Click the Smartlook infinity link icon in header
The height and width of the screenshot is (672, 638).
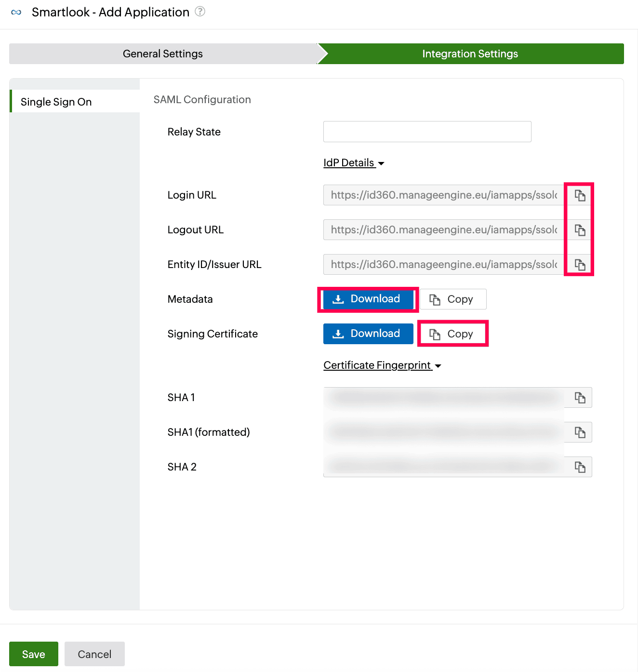click(x=15, y=12)
